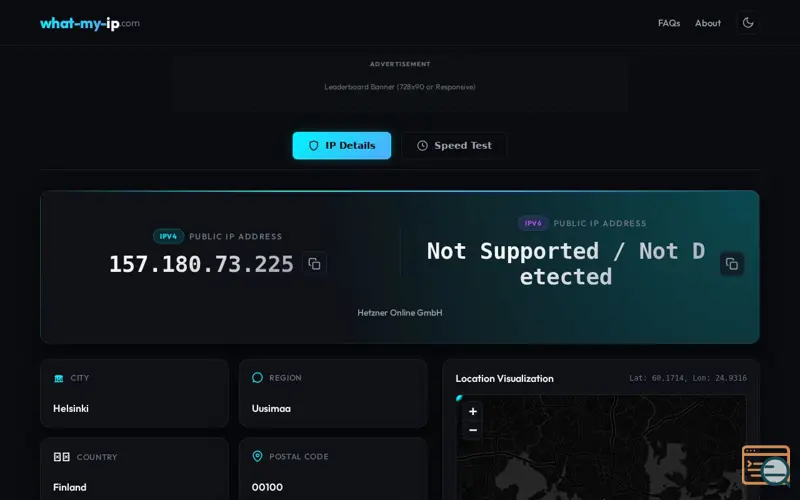Click the City building icon
Screen dimensions: 800x500
point(59,378)
